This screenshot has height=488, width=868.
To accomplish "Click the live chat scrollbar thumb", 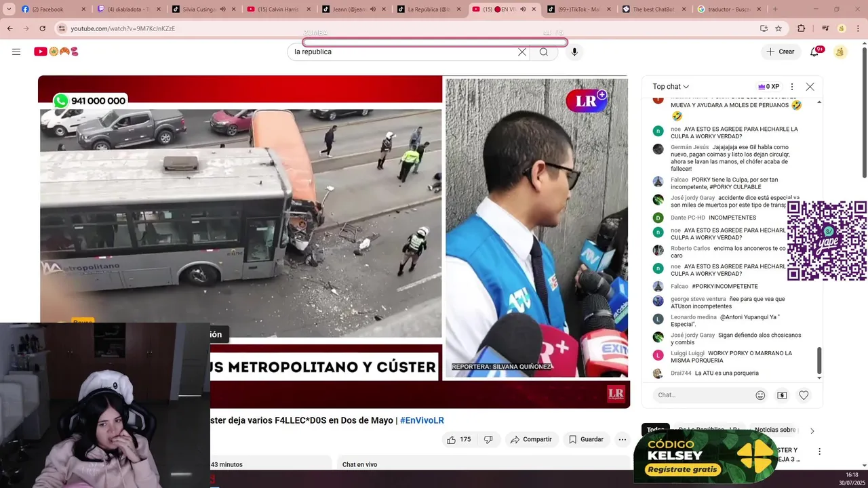I will coord(819,360).
